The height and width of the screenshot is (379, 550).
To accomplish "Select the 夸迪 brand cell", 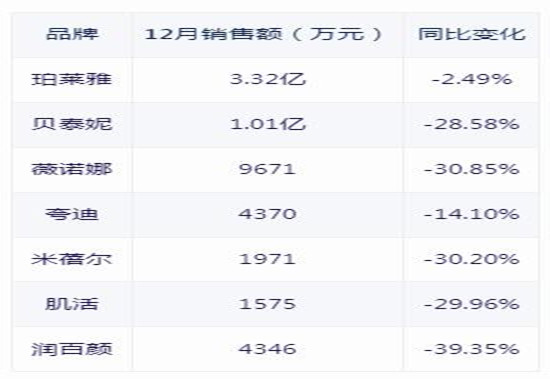I will click(x=72, y=214).
